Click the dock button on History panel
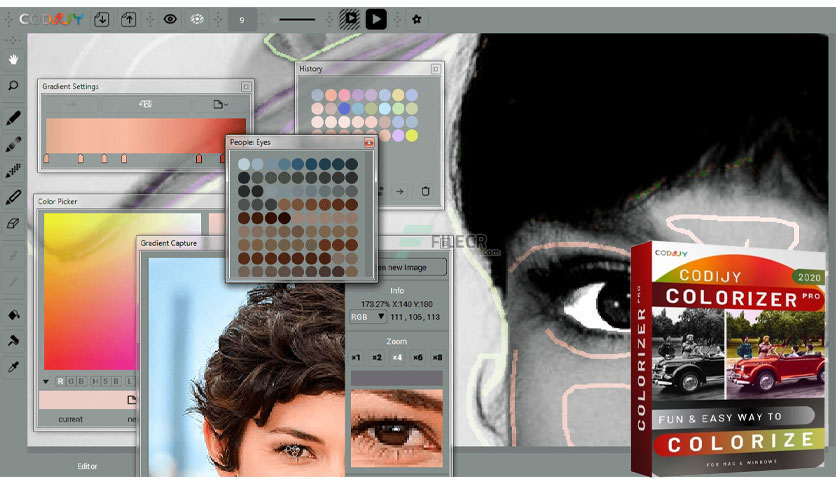 436,69
